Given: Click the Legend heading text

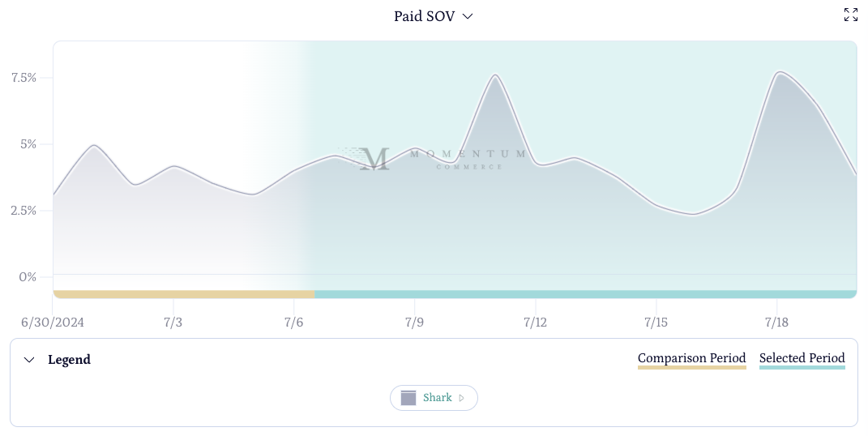Looking at the screenshot, I should pyautogui.click(x=69, y=360).
